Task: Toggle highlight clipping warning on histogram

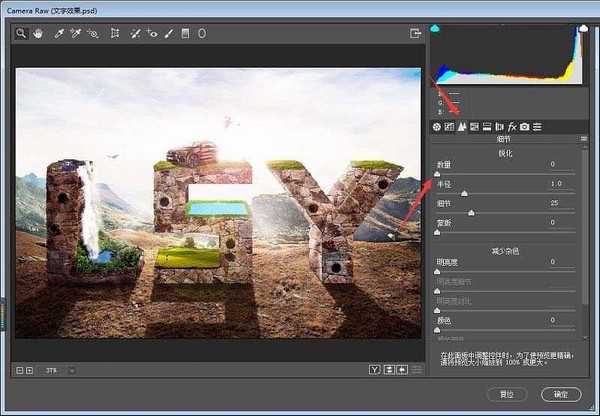Action: (x=583, y=29)
